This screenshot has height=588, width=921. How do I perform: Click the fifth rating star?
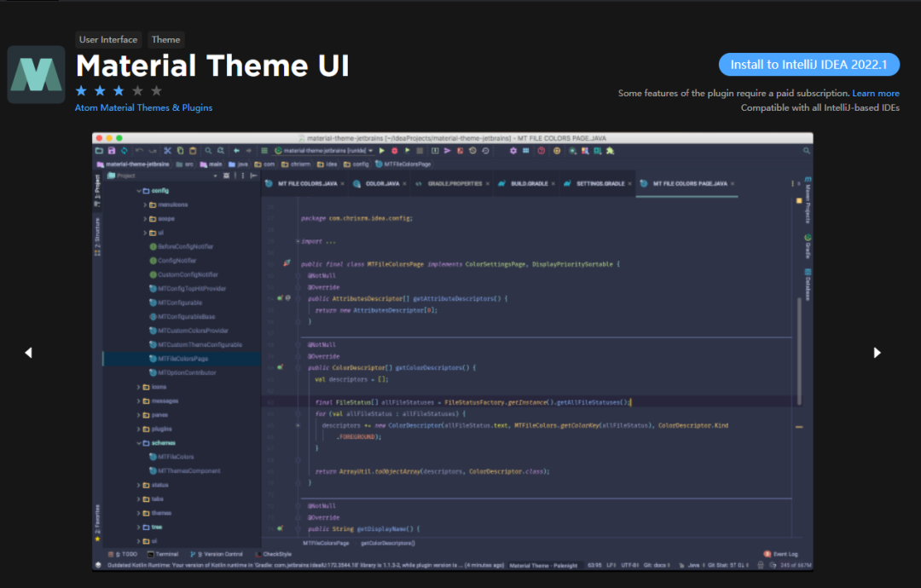(156, 91)
